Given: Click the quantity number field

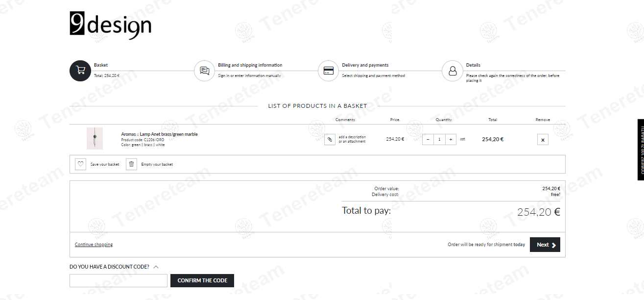Looking at the screenshot, I should (439, 139).
